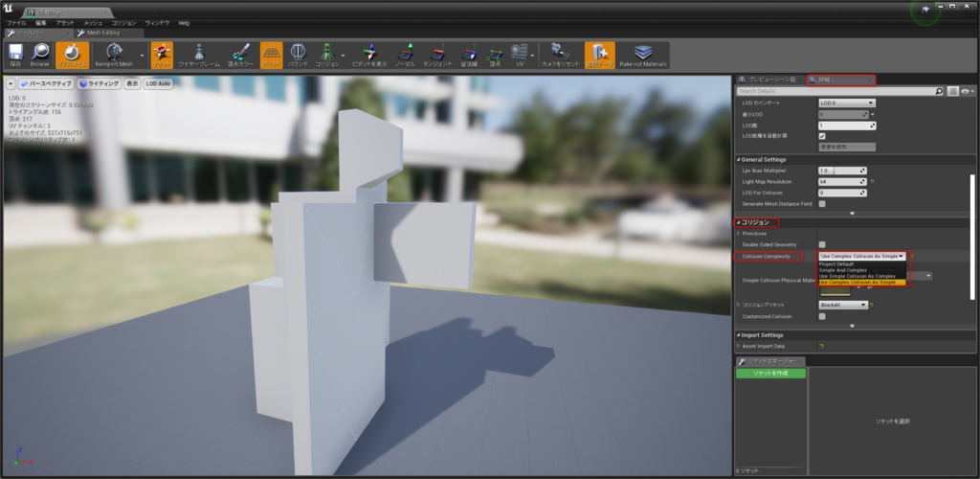The height and width of the screenshot is (479, 980).
Task: Toggle the auto compute LOD distances checkbox
Action: 822,136
